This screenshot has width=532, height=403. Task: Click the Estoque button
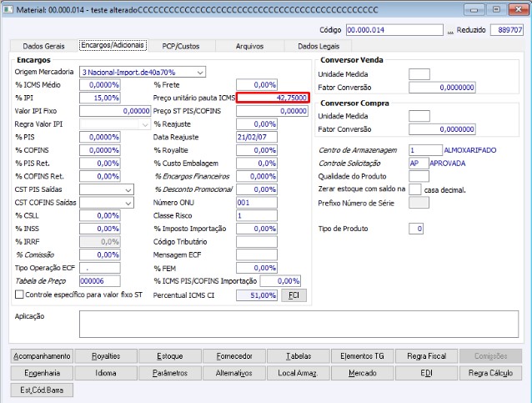coord(170,356)
